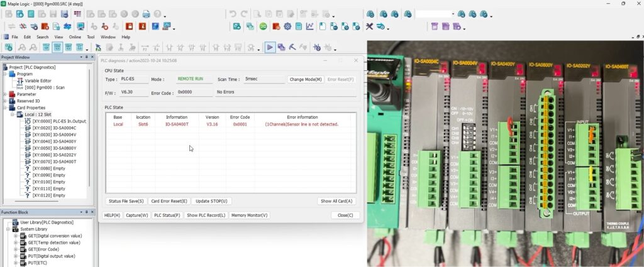The height and width of the screenshot is (267, 644).
Task: Click the grid table icon in the top toolbar
Action: (77, 14)
